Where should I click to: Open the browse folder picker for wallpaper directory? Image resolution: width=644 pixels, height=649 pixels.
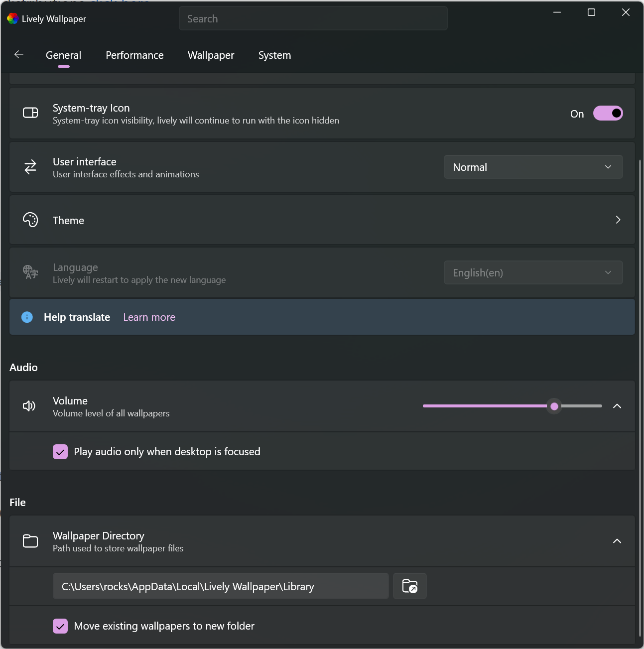409,586
